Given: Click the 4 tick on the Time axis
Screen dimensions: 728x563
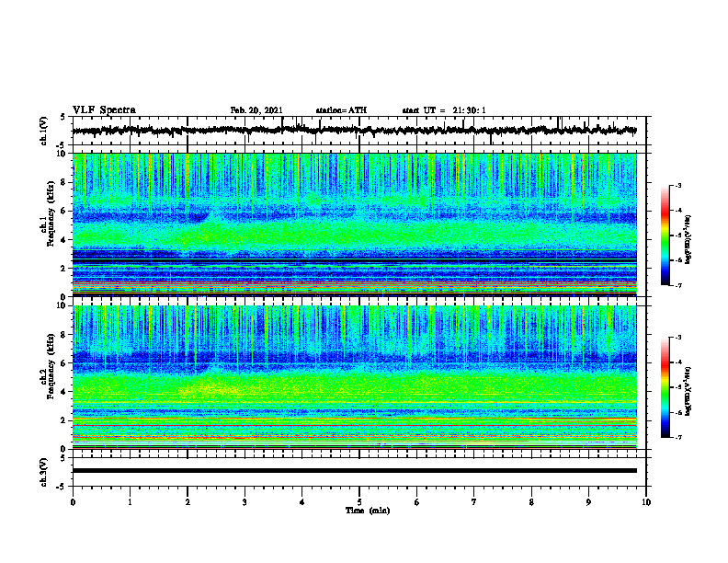Looking at the screenshot, I should pos(301,502).
